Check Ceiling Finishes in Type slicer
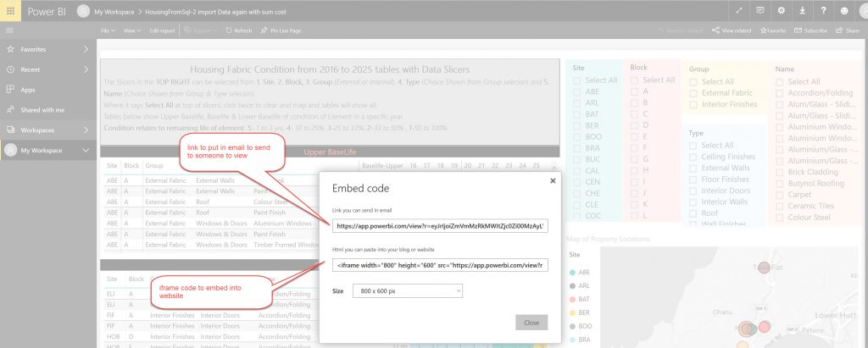This screenshot has width=868, height=348. point(694,157)
